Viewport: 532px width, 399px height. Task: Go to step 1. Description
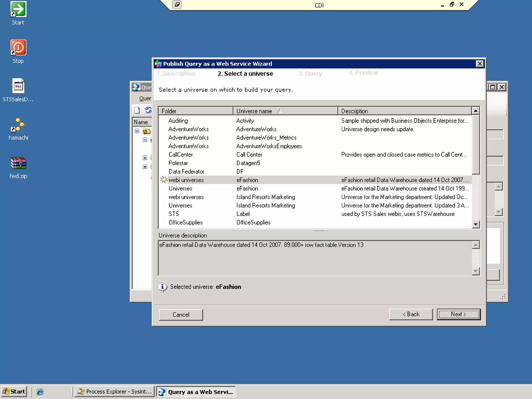coord(176,74)
